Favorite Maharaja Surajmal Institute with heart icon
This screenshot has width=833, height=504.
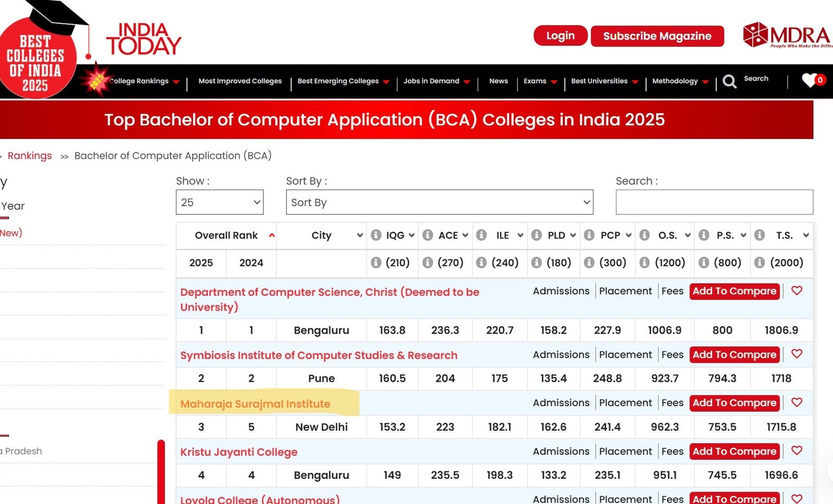pyautogui.click(x=797, y=402)
